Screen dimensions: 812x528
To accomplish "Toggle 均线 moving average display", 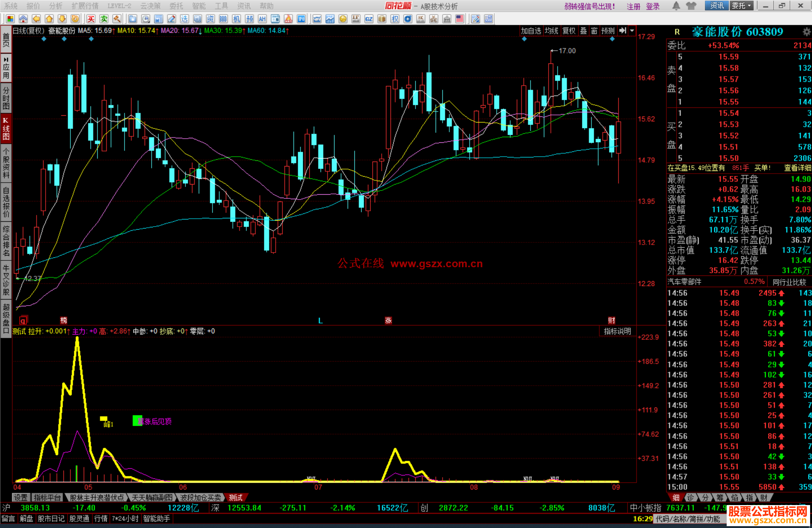I will point(551,31).
